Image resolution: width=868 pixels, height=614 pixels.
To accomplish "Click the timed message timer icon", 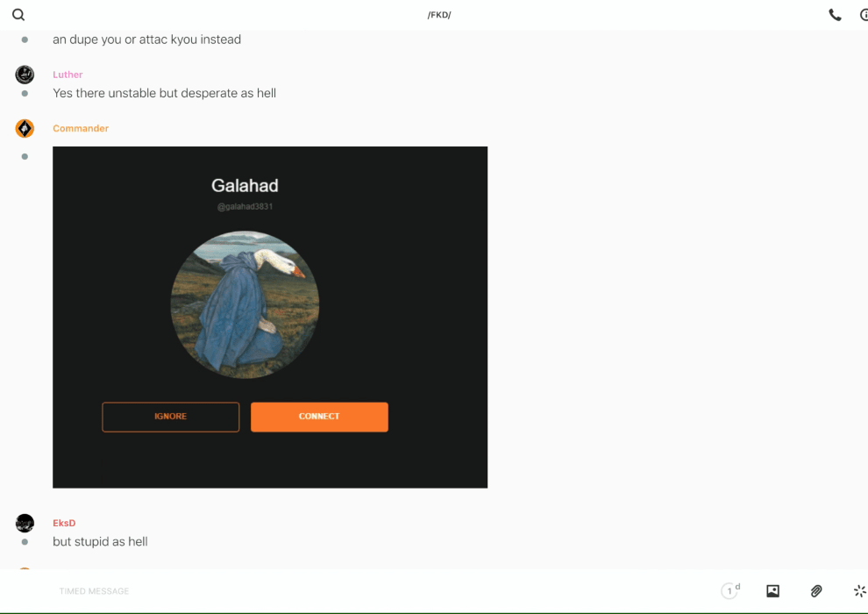I will coord(729,591).
